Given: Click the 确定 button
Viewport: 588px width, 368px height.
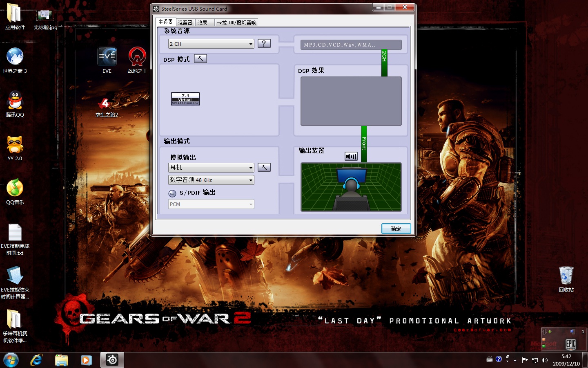Looking at the screenshot, I should tap(396, 229).
